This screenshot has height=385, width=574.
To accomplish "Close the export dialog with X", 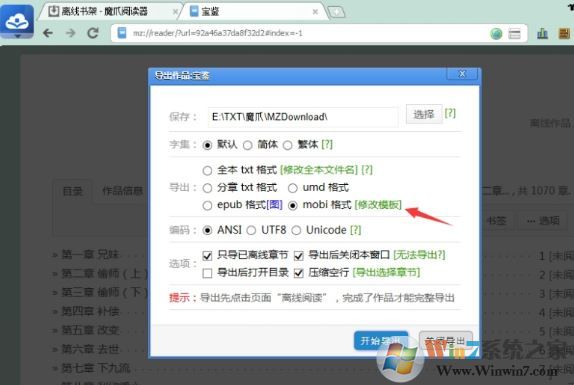I will tap(462, 74).
